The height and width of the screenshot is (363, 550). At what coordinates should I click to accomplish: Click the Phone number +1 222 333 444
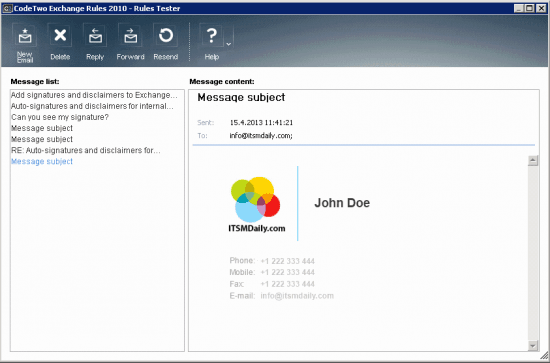[287, 261]
